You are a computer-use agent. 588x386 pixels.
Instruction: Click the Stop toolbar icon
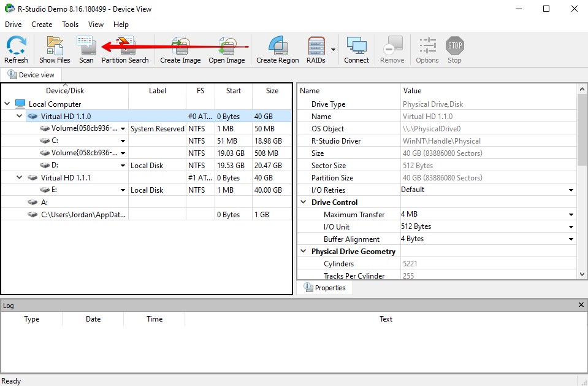(x=454, y=49)
